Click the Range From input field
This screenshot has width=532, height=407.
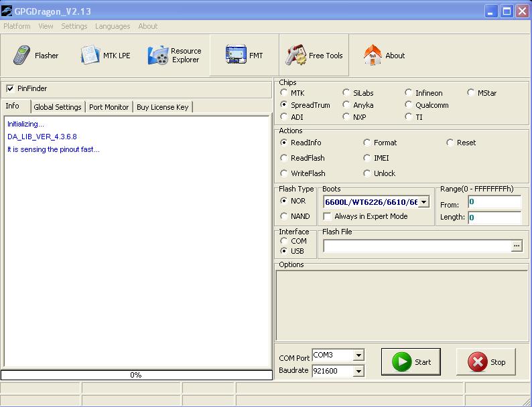pos(494,202)
